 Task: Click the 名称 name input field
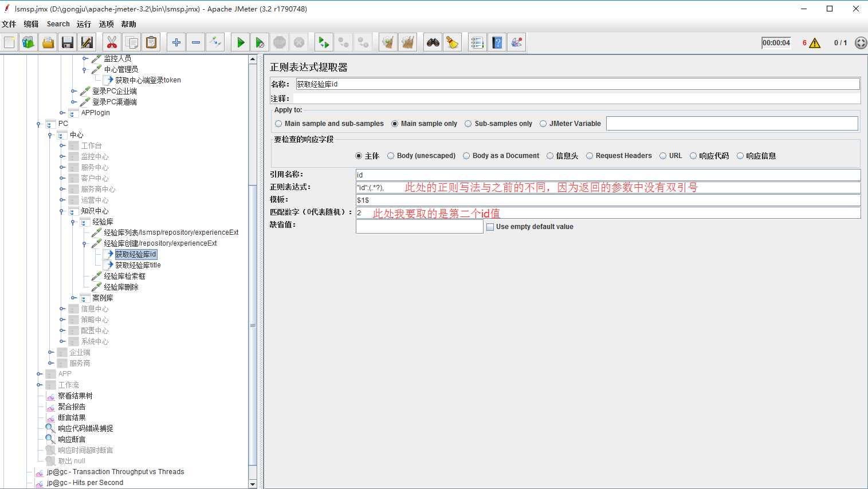(578, 84)
